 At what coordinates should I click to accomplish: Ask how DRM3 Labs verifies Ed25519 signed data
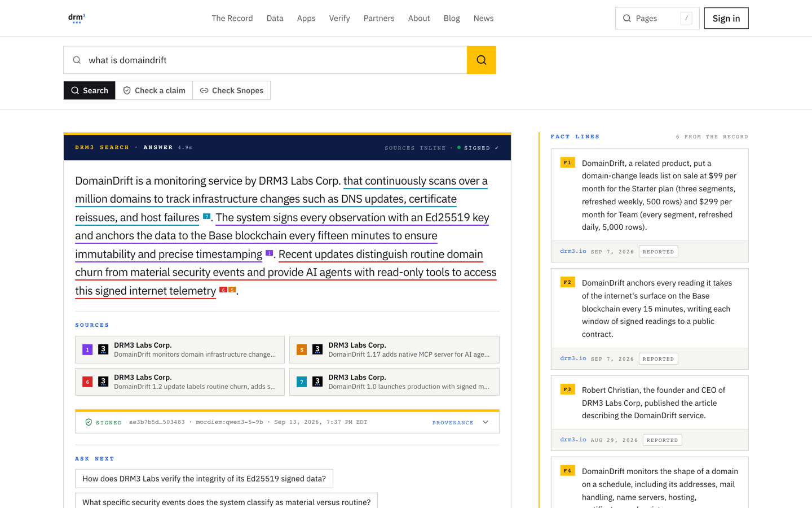204,479
